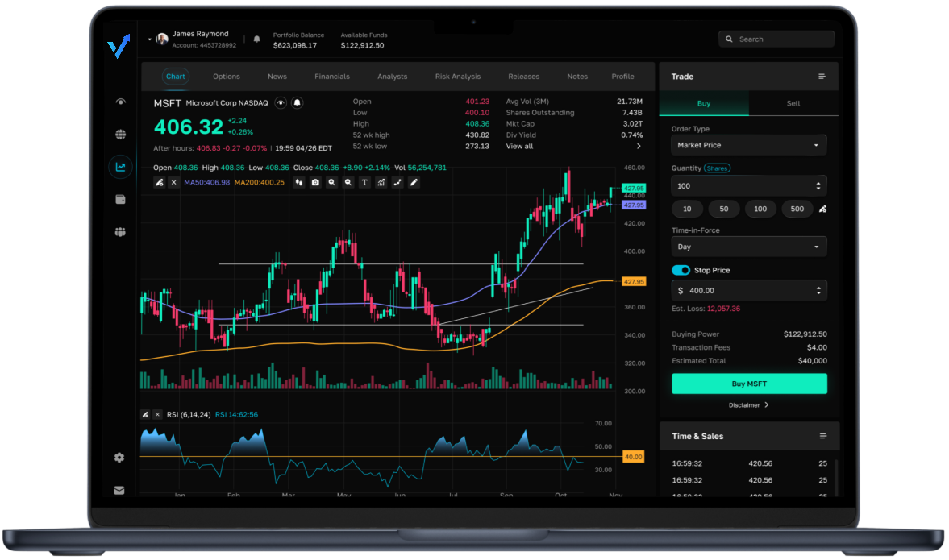The width and height of the screenshot is (949, 560).
Task: Zoom in on the chart with magnifier-plus
Action: [x=331, y=183]
